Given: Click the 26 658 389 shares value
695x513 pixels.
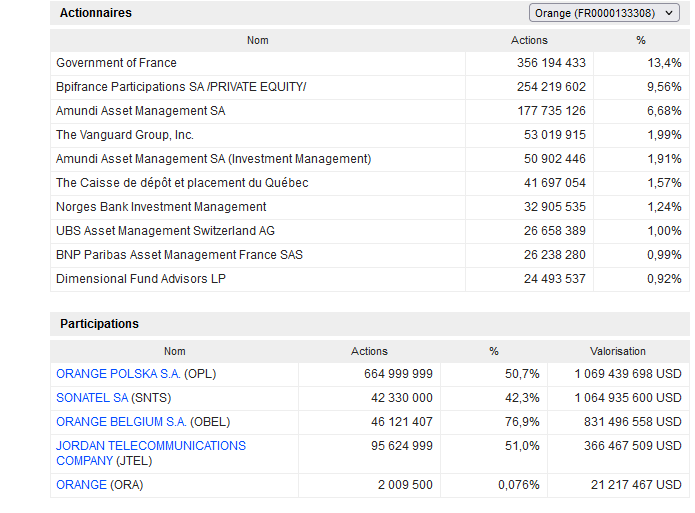Looking at the screenshot, I should point(555,231).
